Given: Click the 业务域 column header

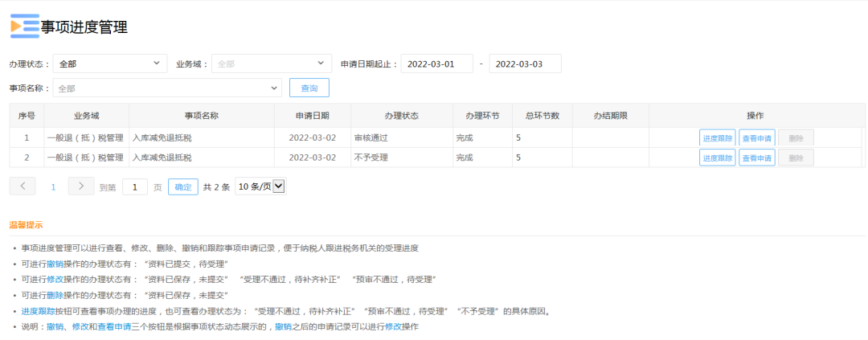Looking at the screenshot, I should 86,116.
